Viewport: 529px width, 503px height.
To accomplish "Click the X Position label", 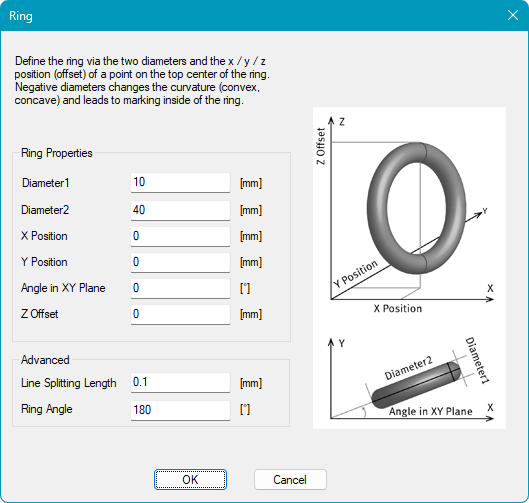I will 44,236.
